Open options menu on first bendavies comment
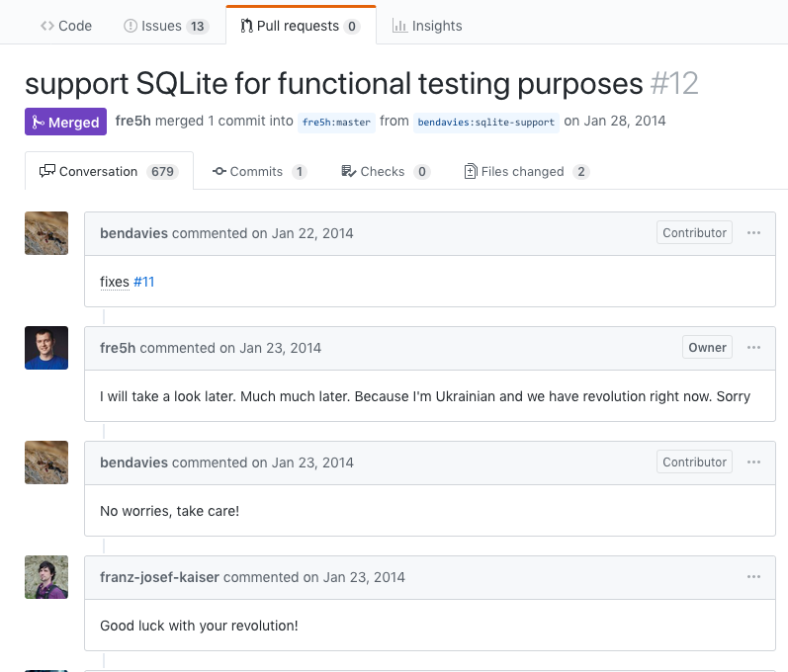788x672 pixels. point(754,233)
